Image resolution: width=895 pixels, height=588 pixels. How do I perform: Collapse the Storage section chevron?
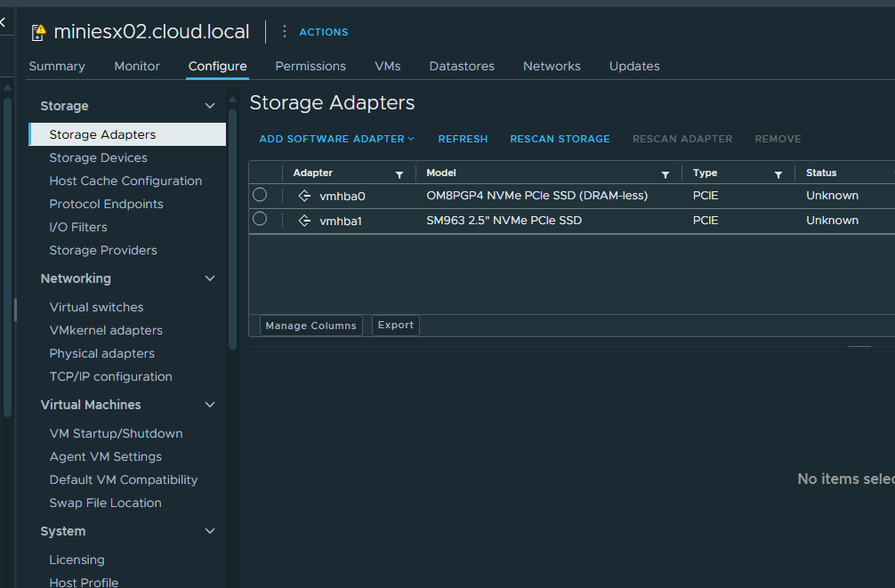click(210, 106)
